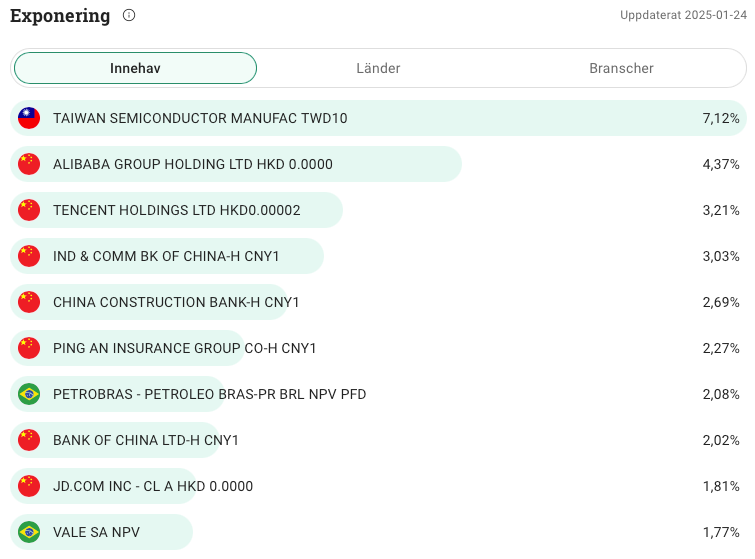
Task: Click the 2,02% percentage value
Action: coord(721,440)
